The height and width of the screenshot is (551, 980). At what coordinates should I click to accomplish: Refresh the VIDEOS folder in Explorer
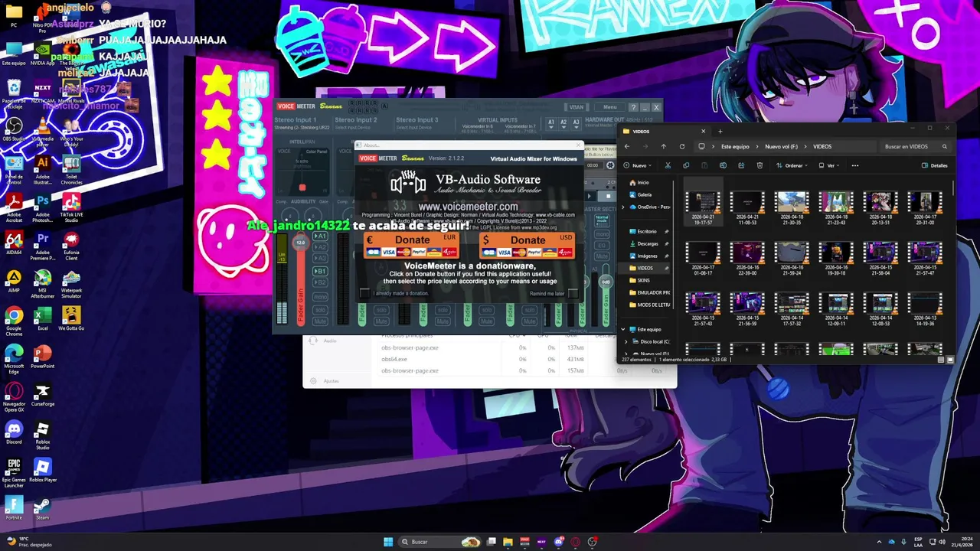[682, 146]
